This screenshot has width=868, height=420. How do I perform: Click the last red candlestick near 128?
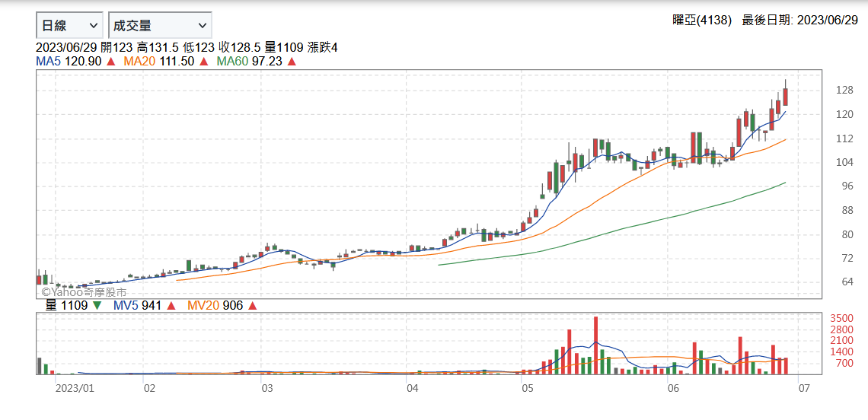(x=785, y=97)
